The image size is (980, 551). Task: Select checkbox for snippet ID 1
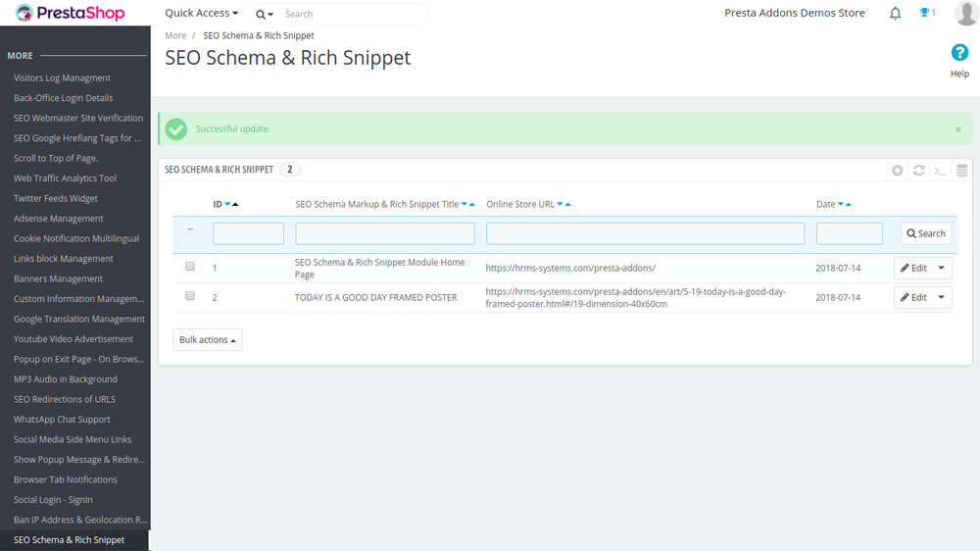(x=190, y=267)
